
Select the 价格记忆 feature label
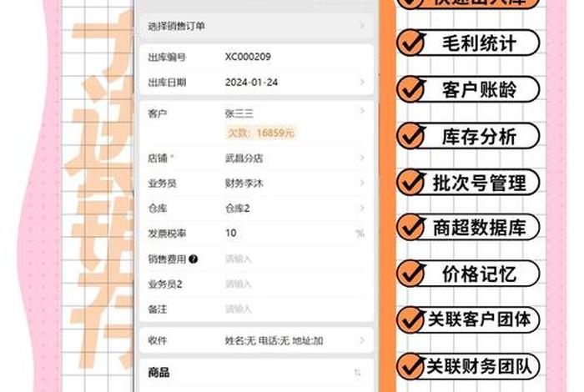tap(479, 274)
